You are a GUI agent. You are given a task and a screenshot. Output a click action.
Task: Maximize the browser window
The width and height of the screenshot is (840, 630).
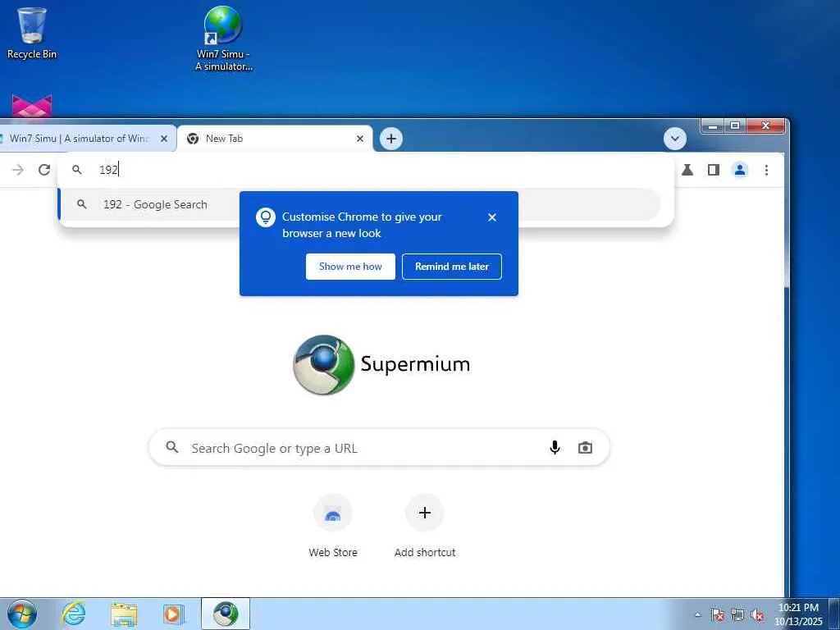(735, 126)
